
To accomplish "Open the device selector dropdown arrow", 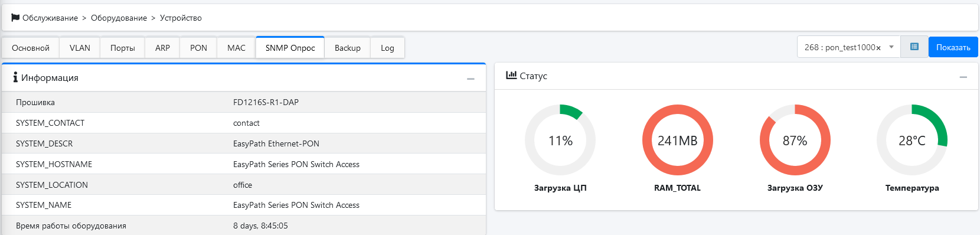I will [x=891, y=47].
